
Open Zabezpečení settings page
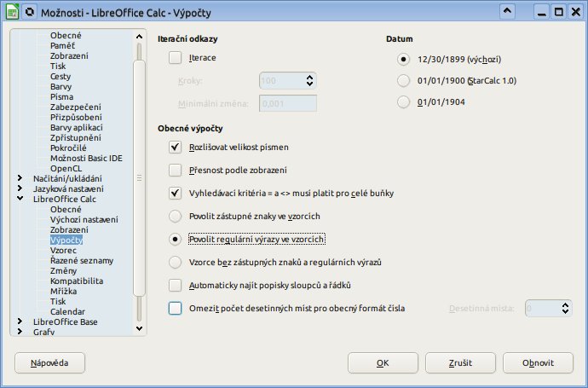76,107
